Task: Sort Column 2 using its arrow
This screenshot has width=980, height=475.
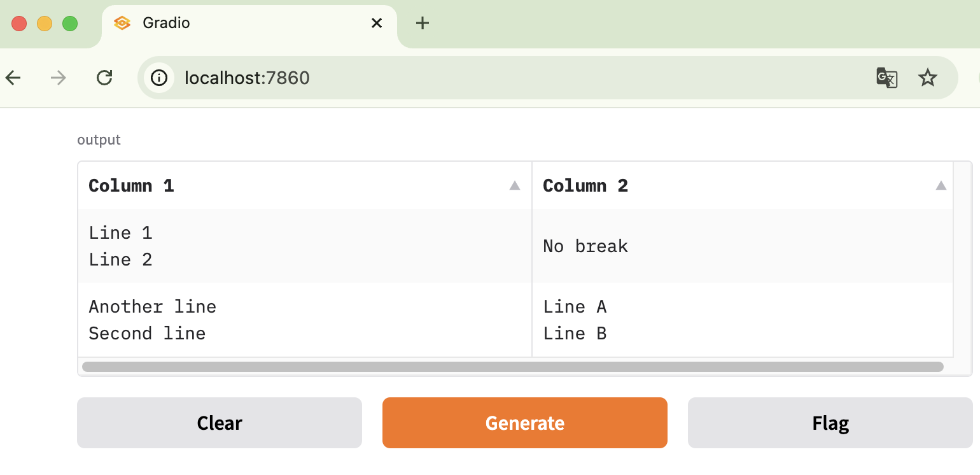Action: coord(941,186)
